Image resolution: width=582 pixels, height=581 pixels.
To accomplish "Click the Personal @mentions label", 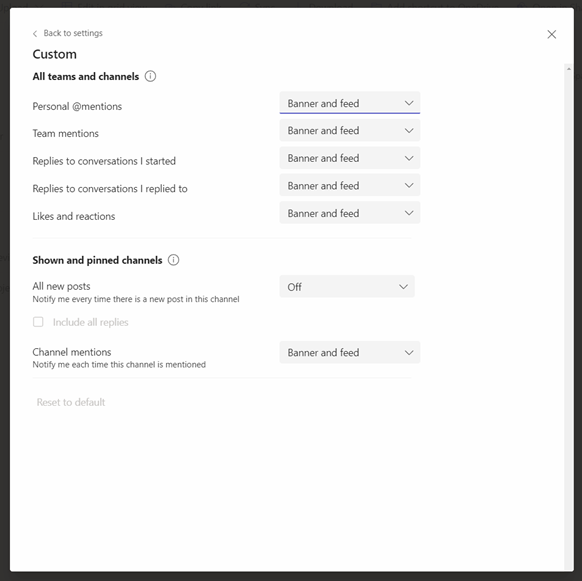I will pyautogui.click(x=77, y=107).
